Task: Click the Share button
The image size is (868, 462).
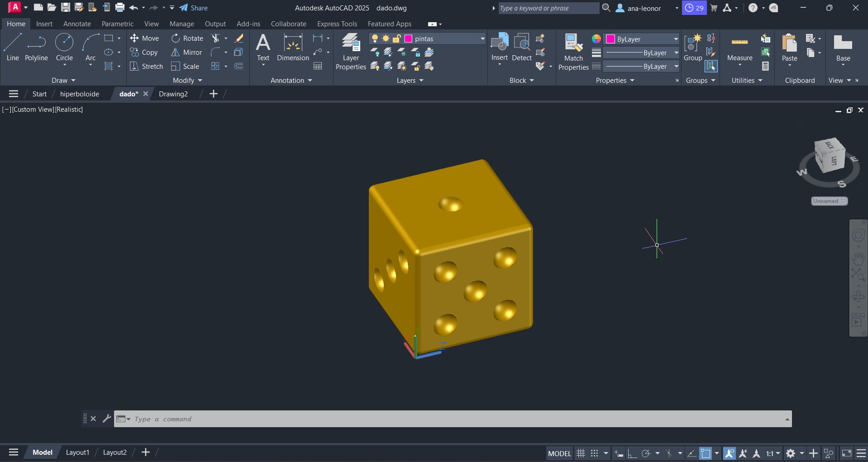Action: [194, 8]
